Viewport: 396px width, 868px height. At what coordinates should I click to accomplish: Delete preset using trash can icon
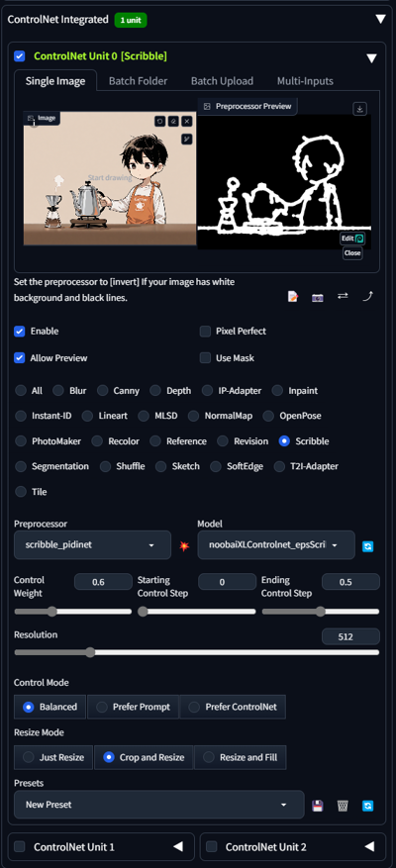[343, 806]
